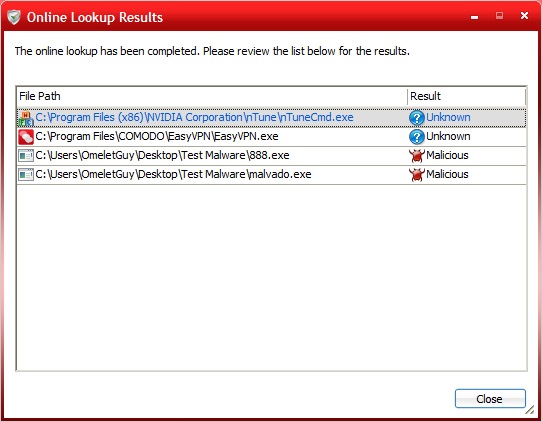Click the shield icon in title bar

tap(14, 17)
